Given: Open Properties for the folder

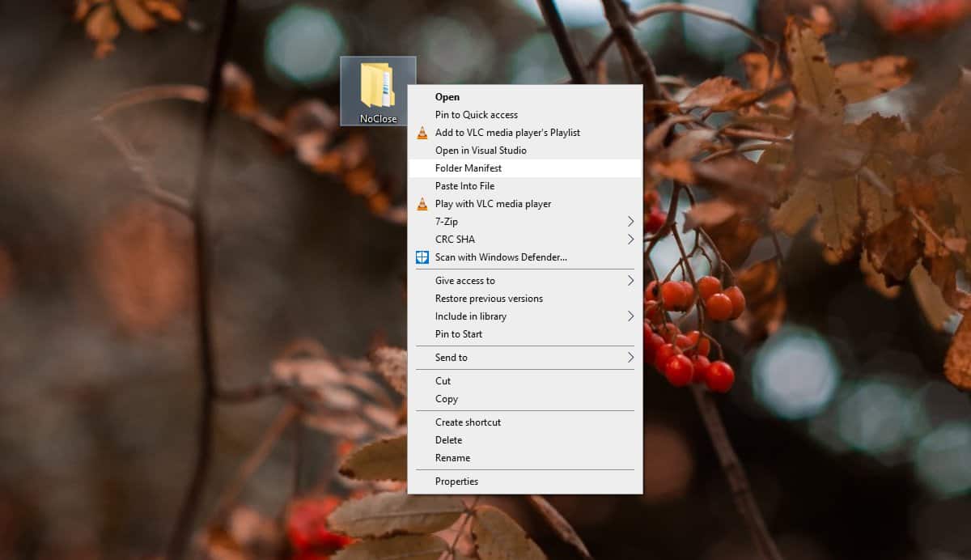Looking at the screenshot, I should [525, 482].
